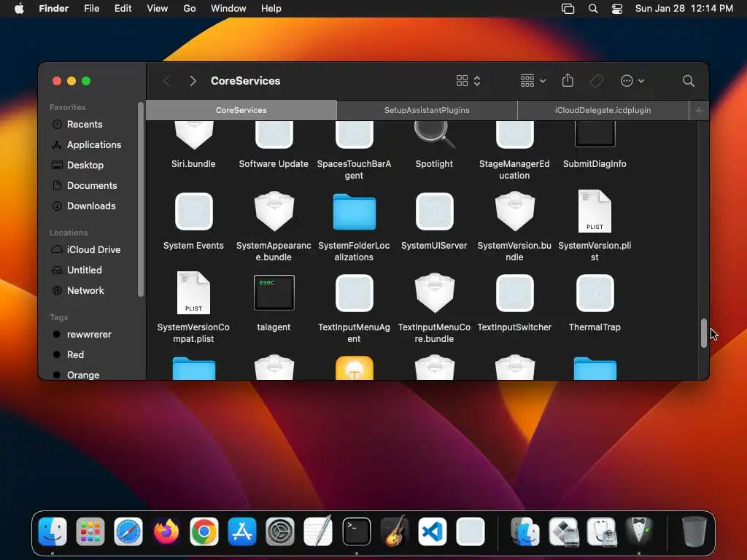Image resolution: width=747 pixels, height=560 pixels.
Task: Open Visual Studio Code from the Dock
Action: pyautogui.click(x=432, y=532)
